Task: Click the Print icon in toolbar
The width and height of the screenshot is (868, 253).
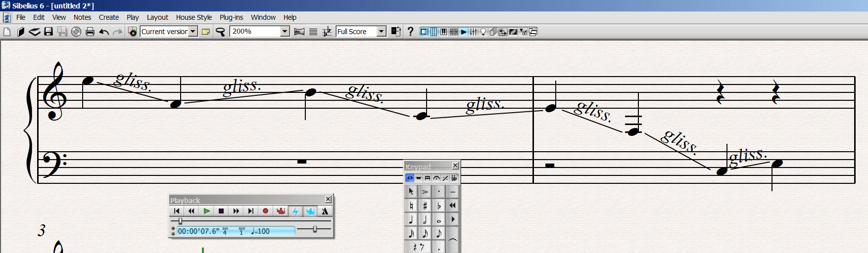Action: tap(90, 32)
